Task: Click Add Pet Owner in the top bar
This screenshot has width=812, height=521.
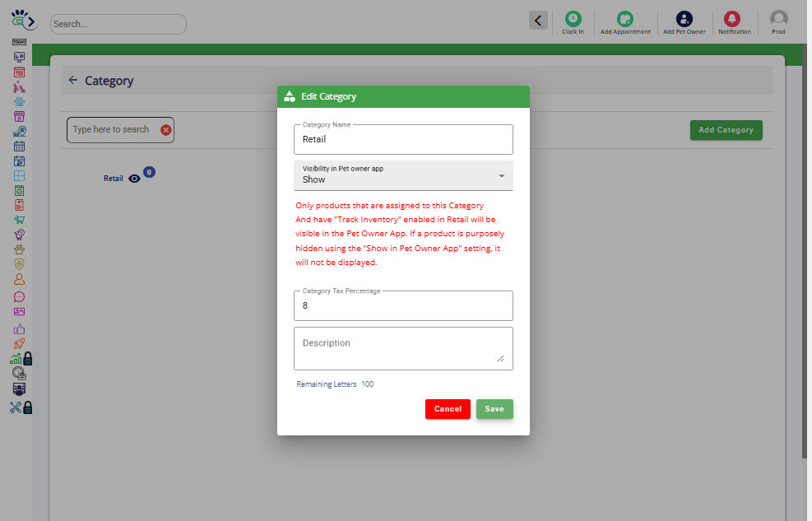Action: tap(684, 23)
